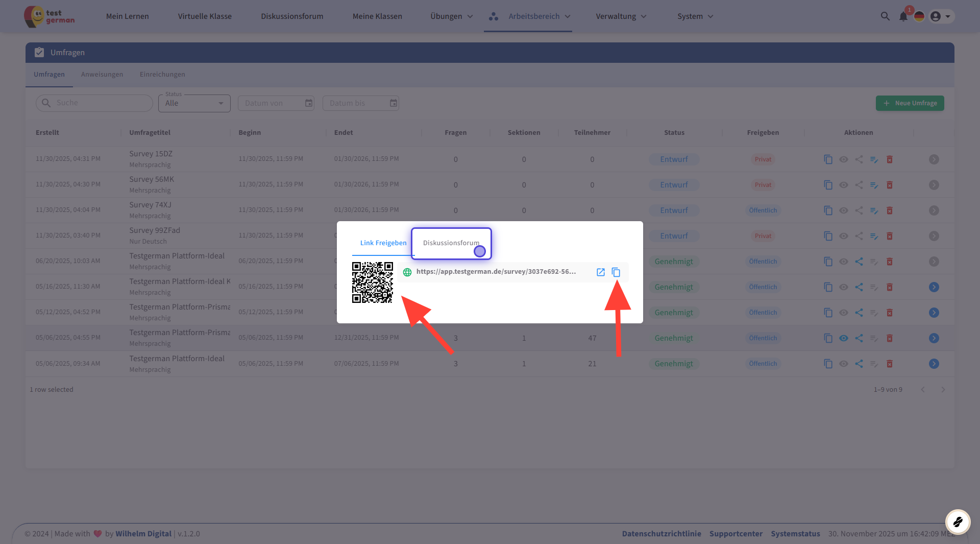Open the Datenschutzrichtlinie footer link
980x544 pixels.
(x=661, y=534)
